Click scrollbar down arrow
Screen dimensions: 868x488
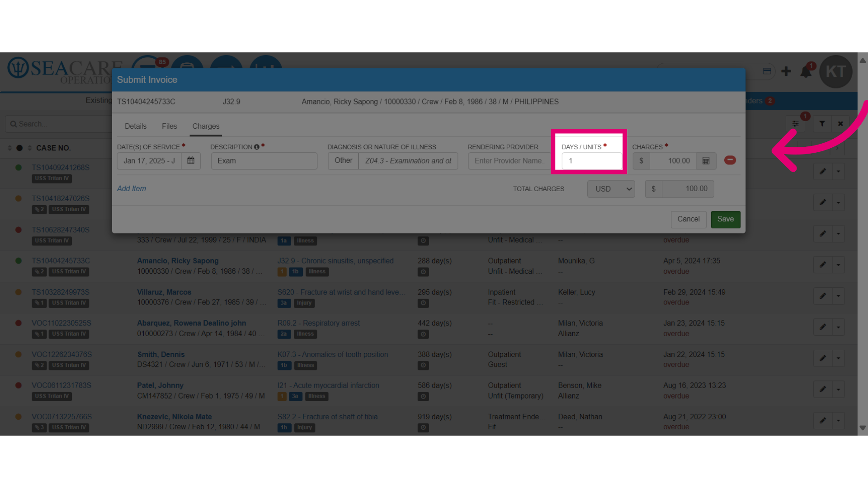pyautogui.click(x=863, y=428)
